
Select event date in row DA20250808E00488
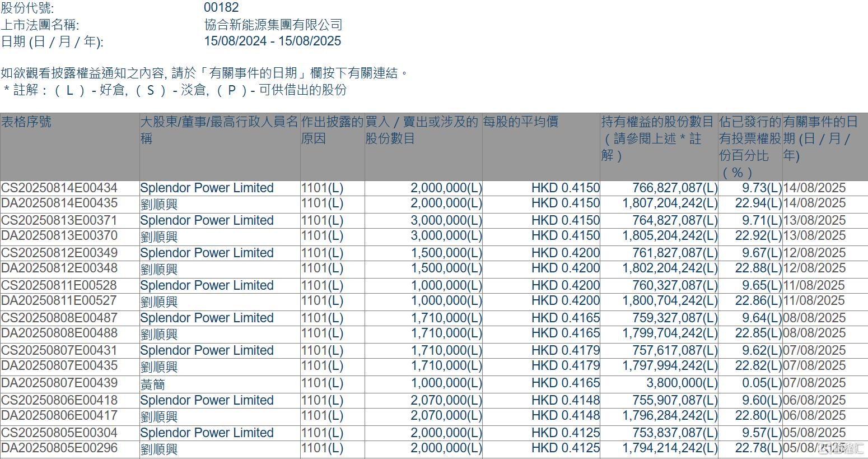tap(814, 333)
